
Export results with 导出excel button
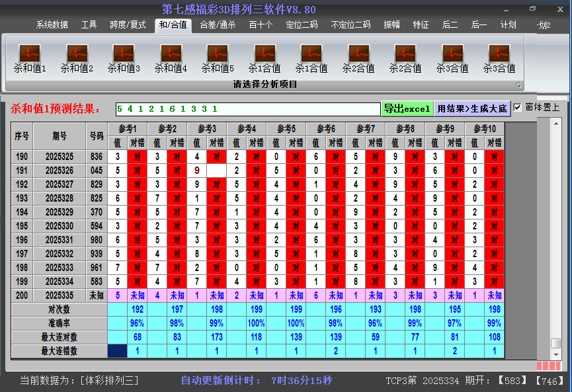tap(407, 108)
